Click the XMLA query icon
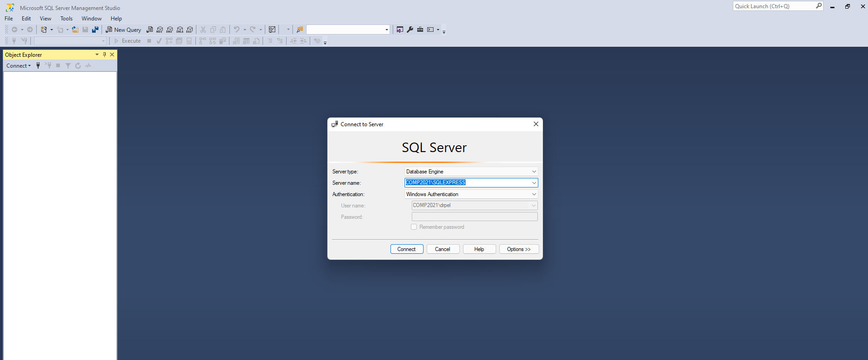 point(180,30)
